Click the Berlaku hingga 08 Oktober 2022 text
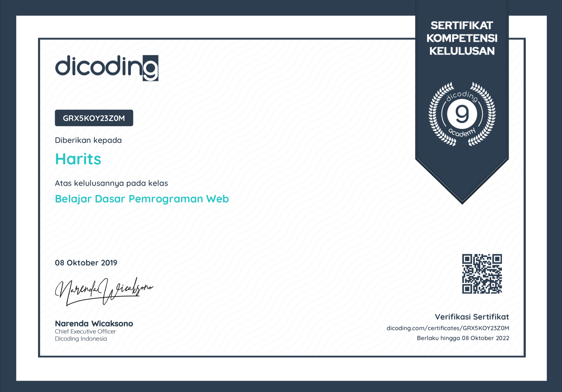This screenshot has height=392, width=562. pos(463,338)
